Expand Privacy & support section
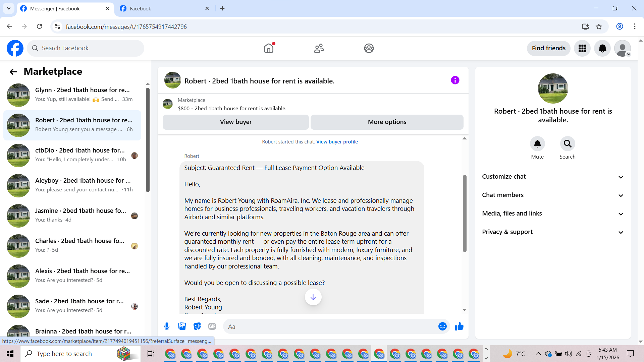 pyautogui.click(x=553, y=232)
